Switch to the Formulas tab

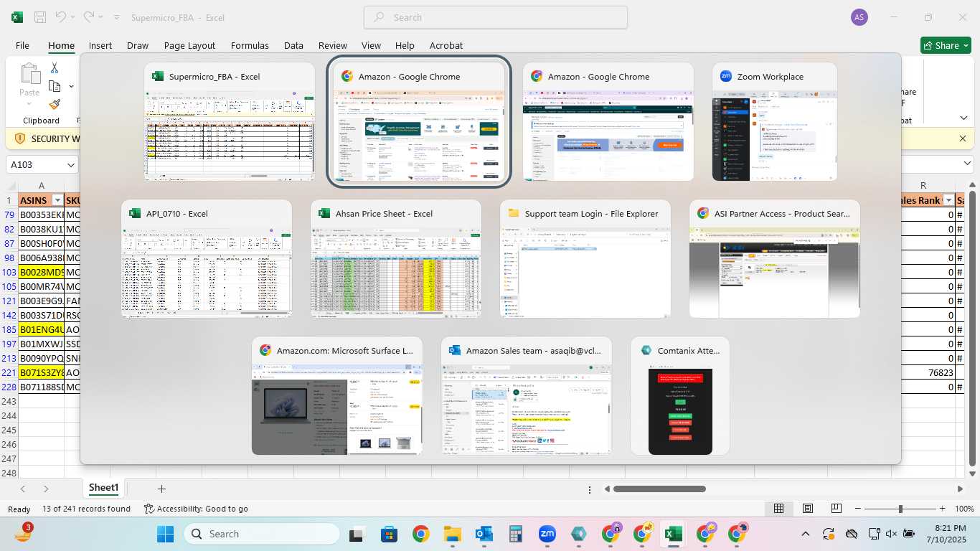[x=250, y=45]
